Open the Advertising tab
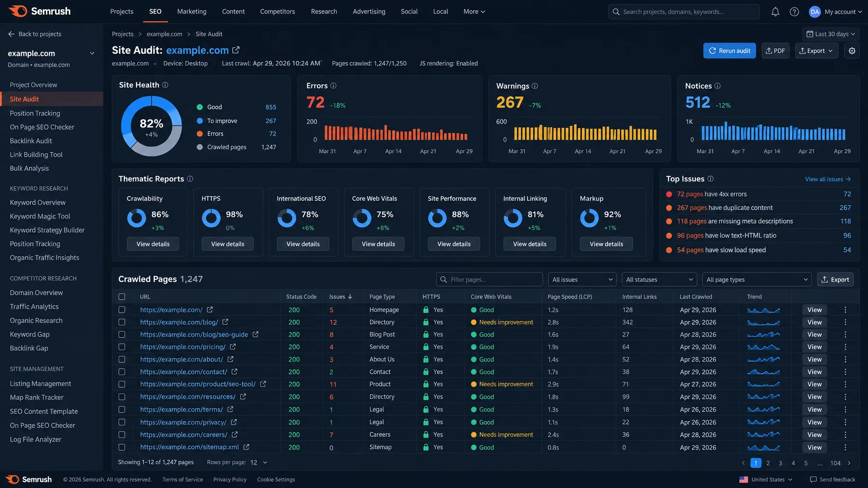Image resolution: width=868 pixels, height=488 pixels. tap(369, 12)
